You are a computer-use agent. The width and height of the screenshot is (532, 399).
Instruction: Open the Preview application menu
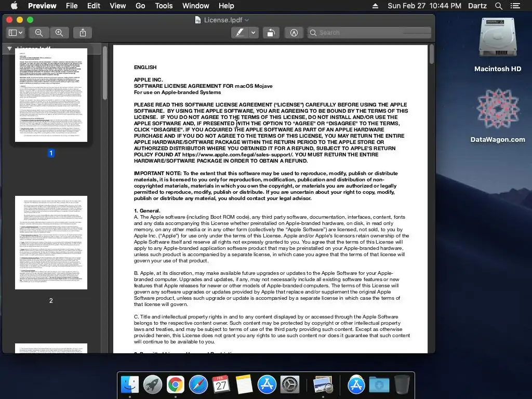(42, 6)
